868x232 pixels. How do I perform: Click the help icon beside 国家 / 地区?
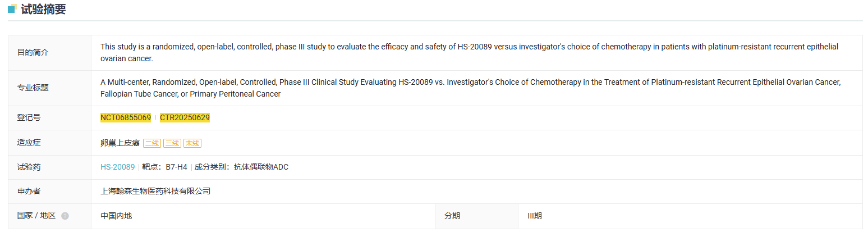coord(65,216)
